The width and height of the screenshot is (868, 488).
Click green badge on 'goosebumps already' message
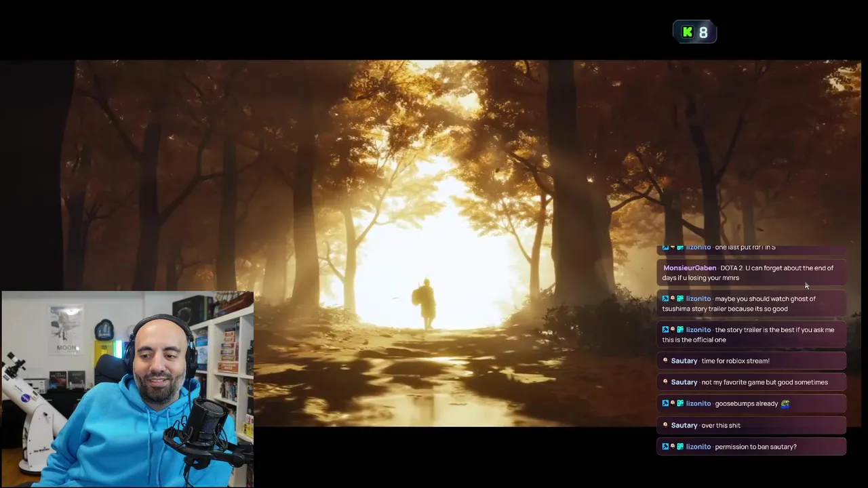tap(680, 403)
